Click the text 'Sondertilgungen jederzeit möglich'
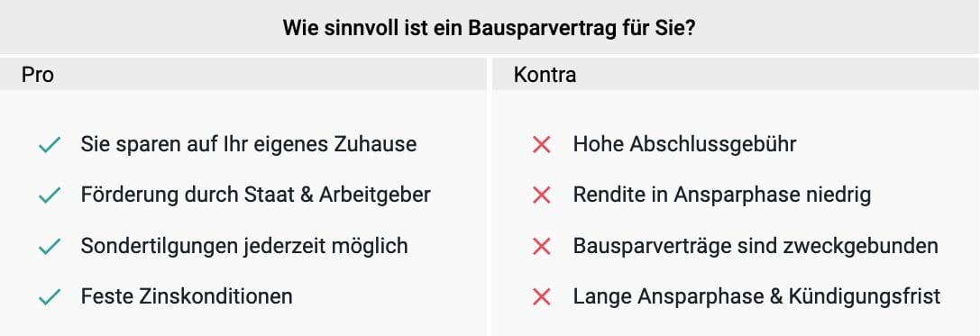Viewport: 980px width, 336px height. coord(244,246)
